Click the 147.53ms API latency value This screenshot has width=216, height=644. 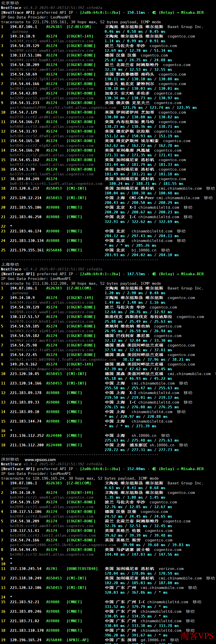pos(136,274)
